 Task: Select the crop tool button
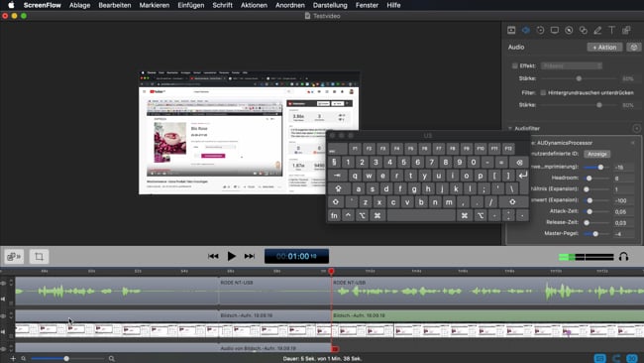pos(39,257)
